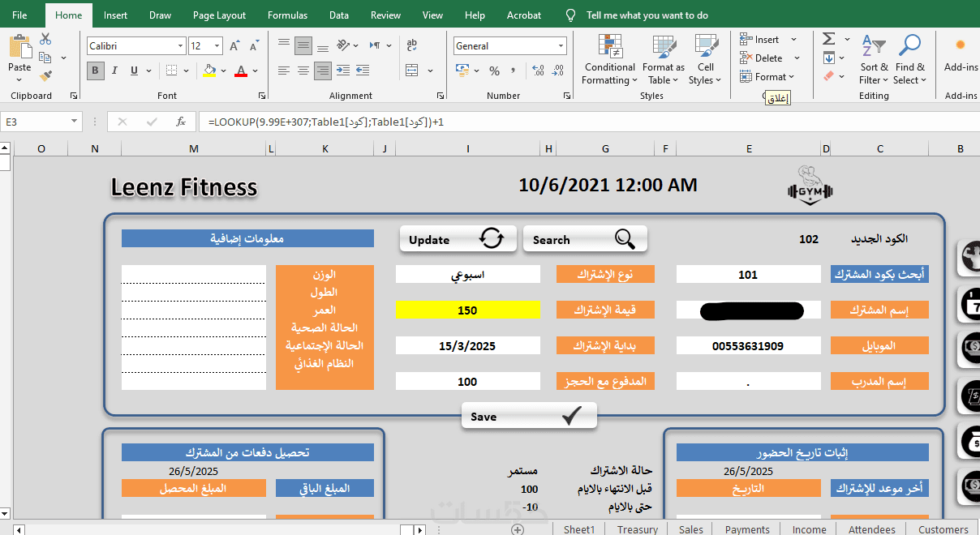Click the yellow subscription value cell 150
Screen dimensions: 980x535
[467, 310]
